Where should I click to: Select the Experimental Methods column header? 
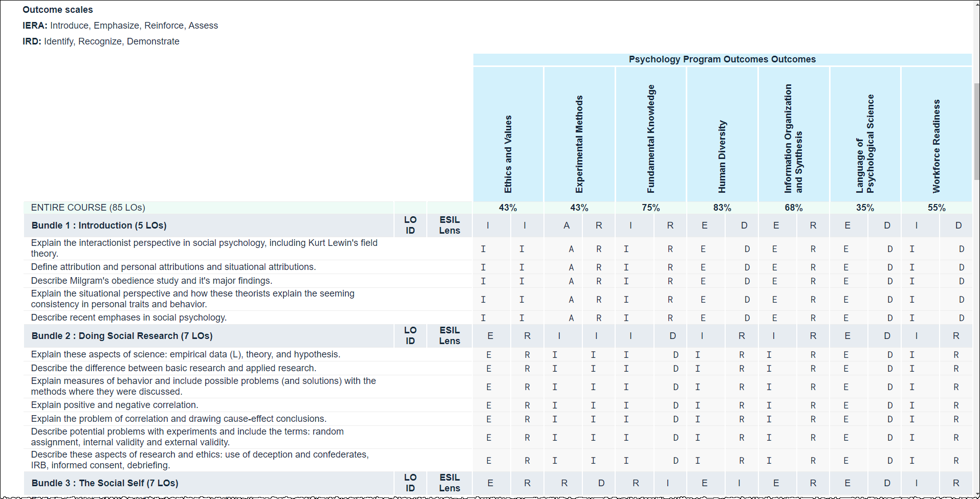(x=579, y=144)
